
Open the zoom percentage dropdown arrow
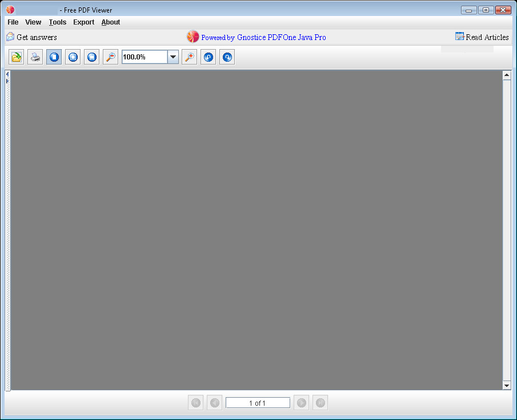click(x=173, y=57)
